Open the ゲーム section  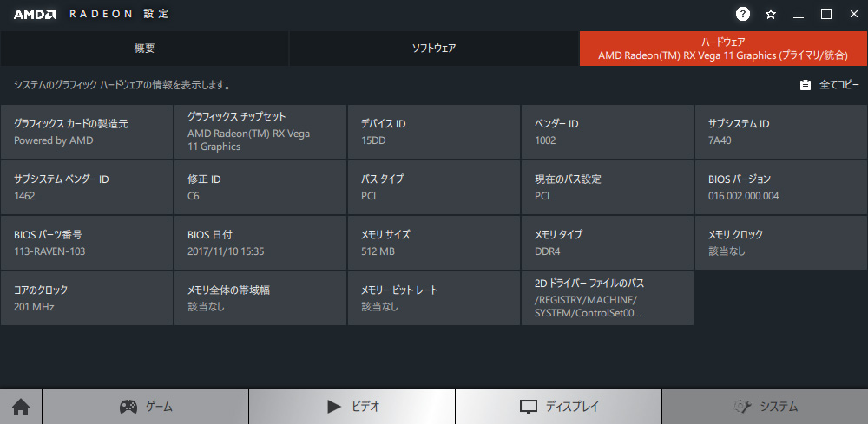pyautogui.click(x=146, y=407)
